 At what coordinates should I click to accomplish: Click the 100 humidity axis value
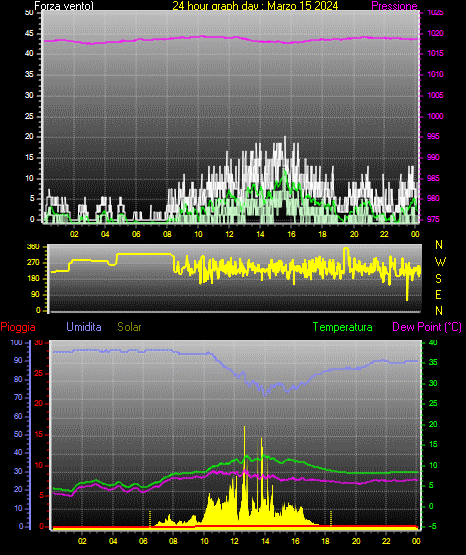tap(16, 342)
